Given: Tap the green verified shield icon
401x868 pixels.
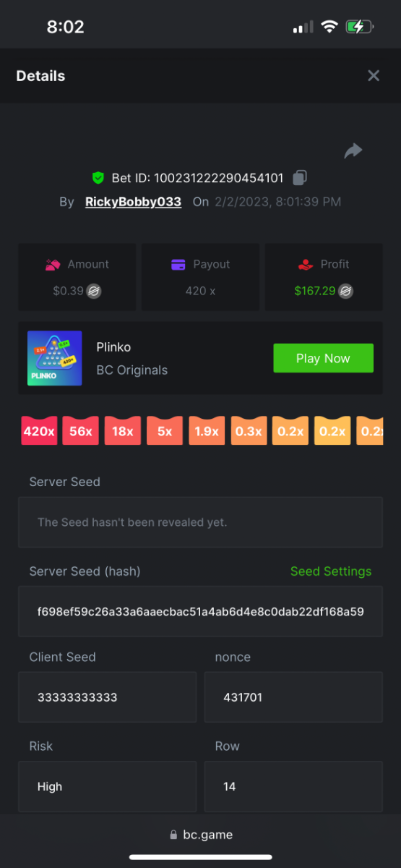Looking at the screenshot, I should point(98,178).
